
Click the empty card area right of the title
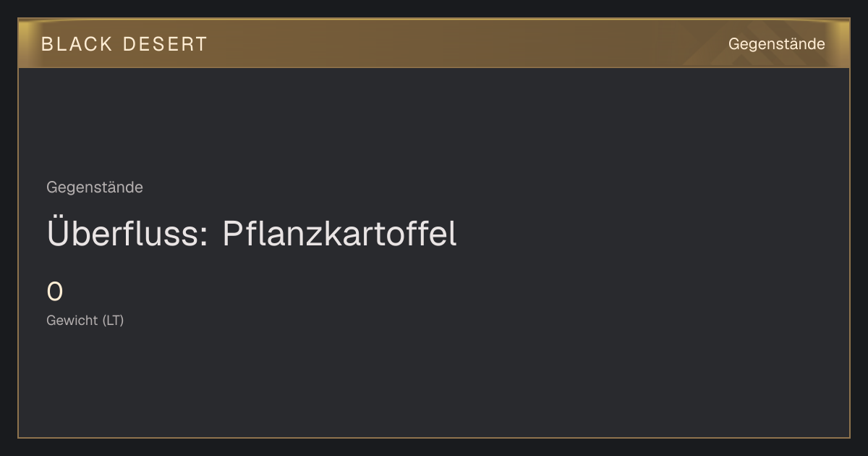651,233
